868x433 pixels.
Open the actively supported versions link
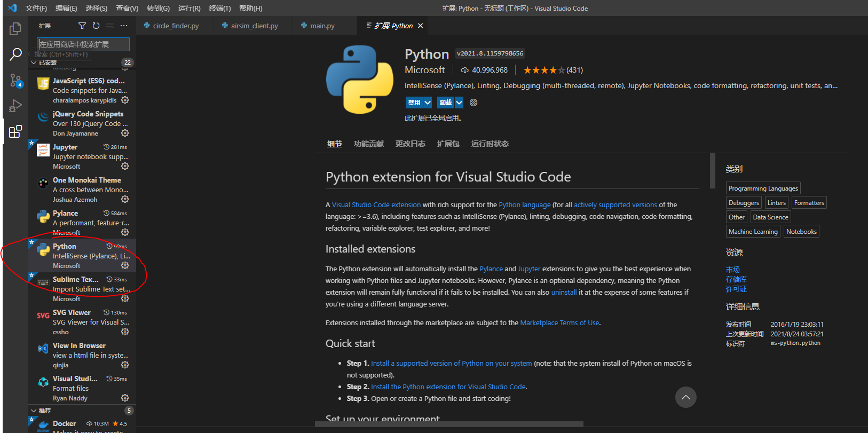[616, 204]
